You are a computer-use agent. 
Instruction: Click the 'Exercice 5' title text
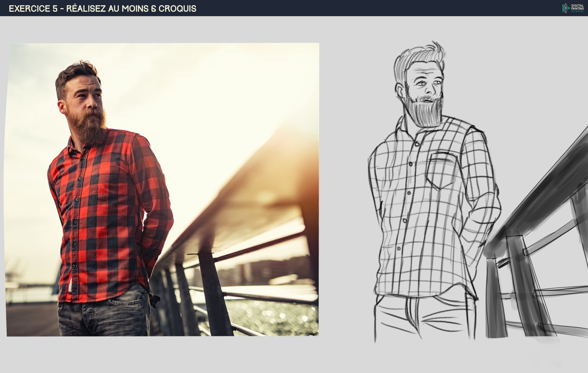pyautogui.click(x=33, y=9)
